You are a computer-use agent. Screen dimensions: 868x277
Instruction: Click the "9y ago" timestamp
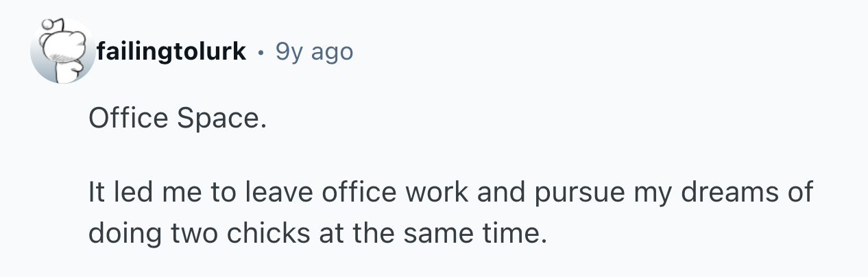coord(314,51)
